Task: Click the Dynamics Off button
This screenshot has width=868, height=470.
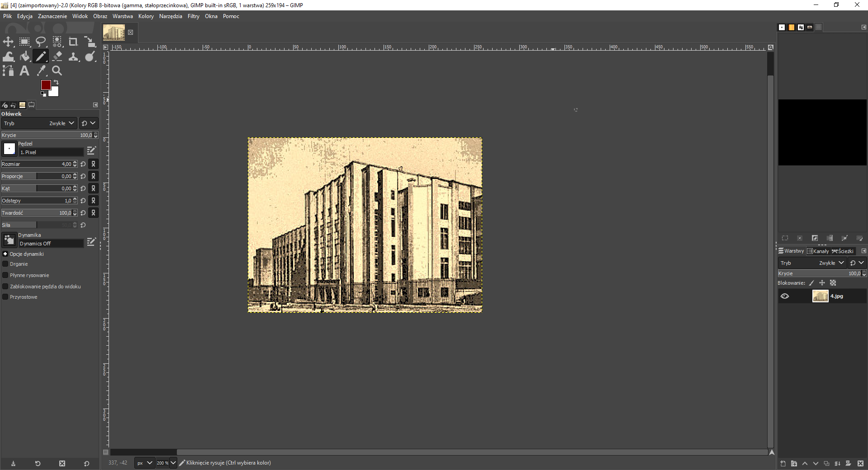Action: [51, 244]
